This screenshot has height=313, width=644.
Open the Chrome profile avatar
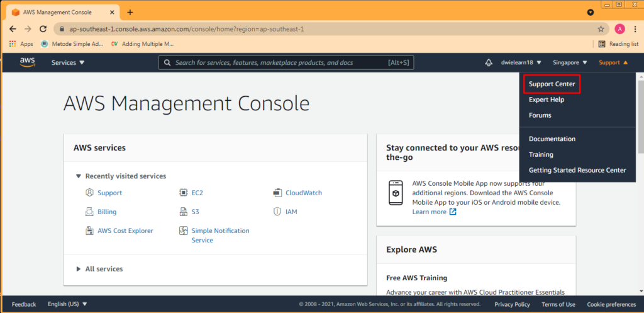619,29
